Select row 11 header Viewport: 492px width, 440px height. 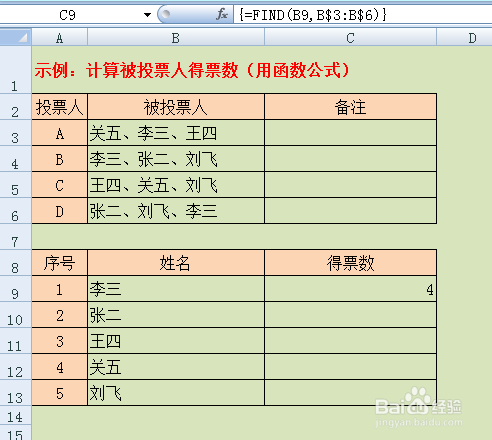tap(15, 341)
